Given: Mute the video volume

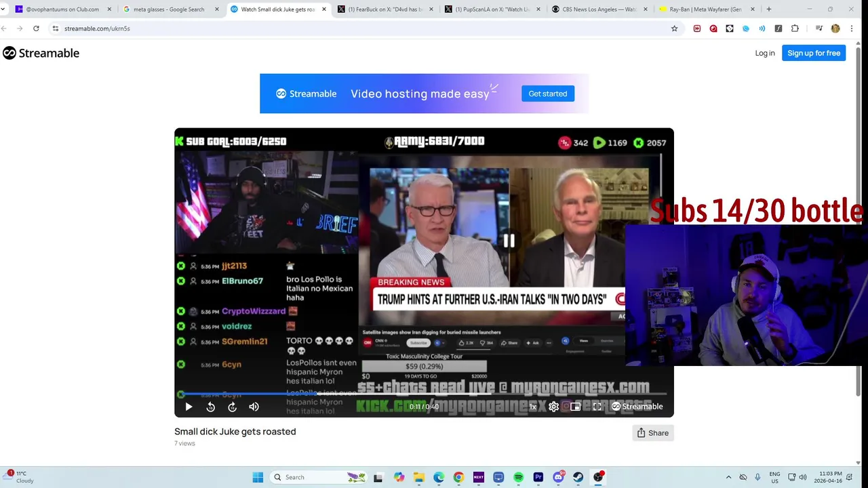Looking at the screenshot, I should click(x=254, y=407).
